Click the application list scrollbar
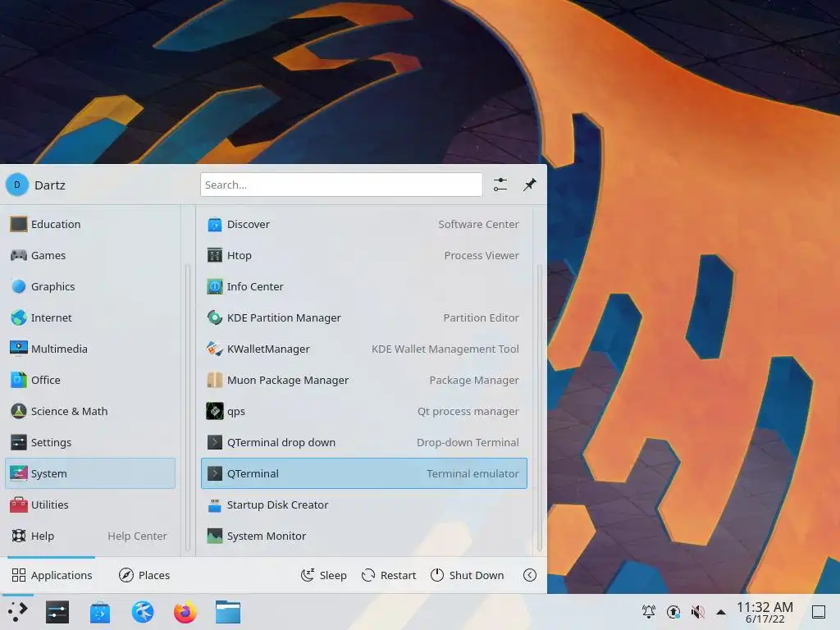The height and width of the screenshot is (630, 840). click(540, 407)
